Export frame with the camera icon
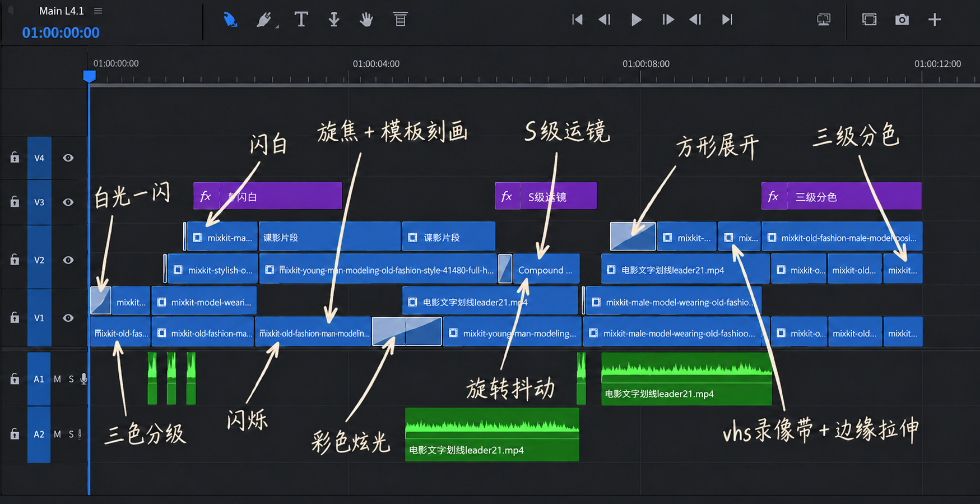The width and height of the screenshot is (980, 504). click(902, 20)
